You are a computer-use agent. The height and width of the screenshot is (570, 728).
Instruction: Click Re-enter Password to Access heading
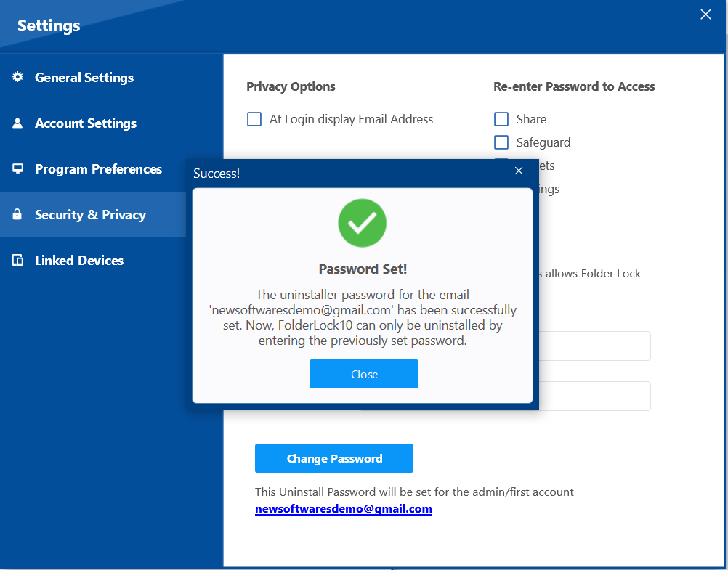(574, 87)
